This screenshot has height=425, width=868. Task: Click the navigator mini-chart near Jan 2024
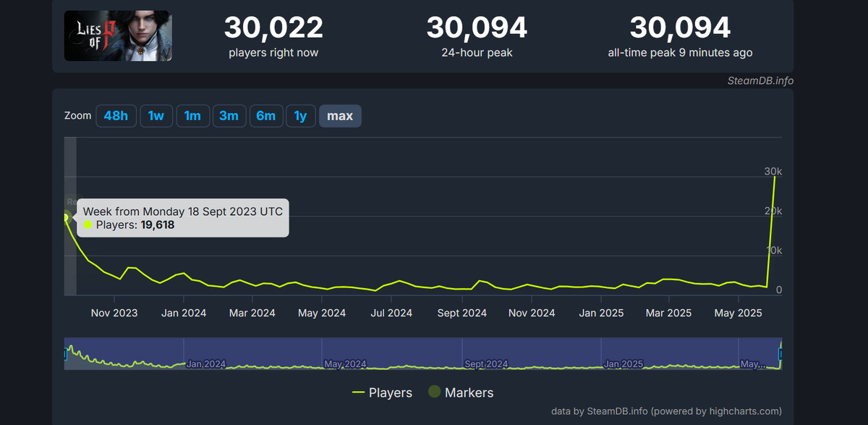click(205, 355)
